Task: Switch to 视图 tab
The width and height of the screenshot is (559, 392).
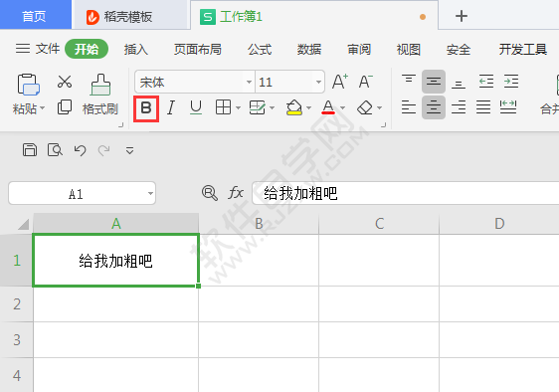Action: tap(409, 49)
